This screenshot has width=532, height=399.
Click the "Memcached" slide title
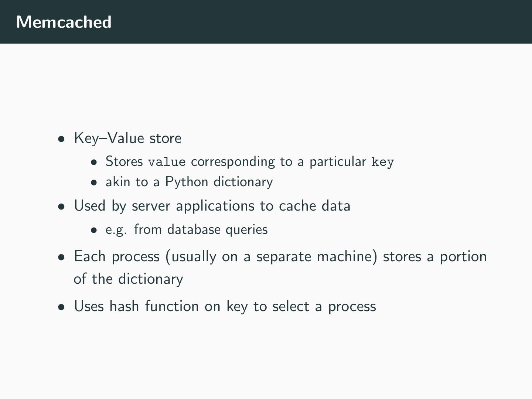tap(64, 22)
